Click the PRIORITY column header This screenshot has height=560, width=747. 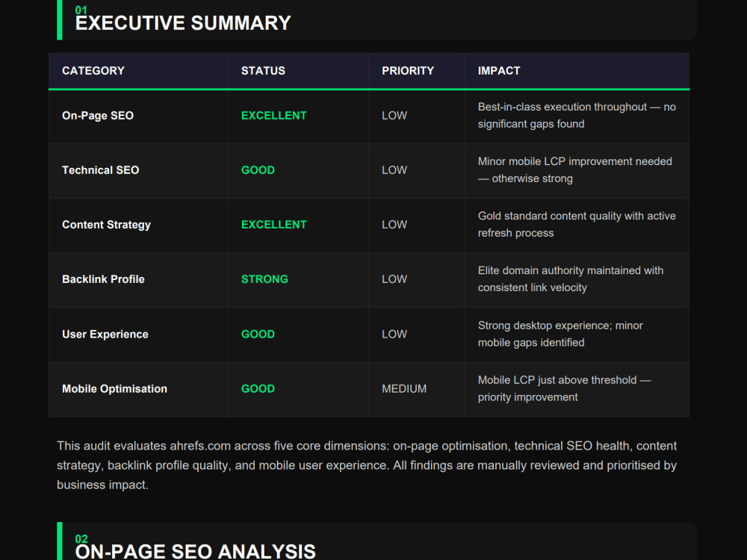408,70
